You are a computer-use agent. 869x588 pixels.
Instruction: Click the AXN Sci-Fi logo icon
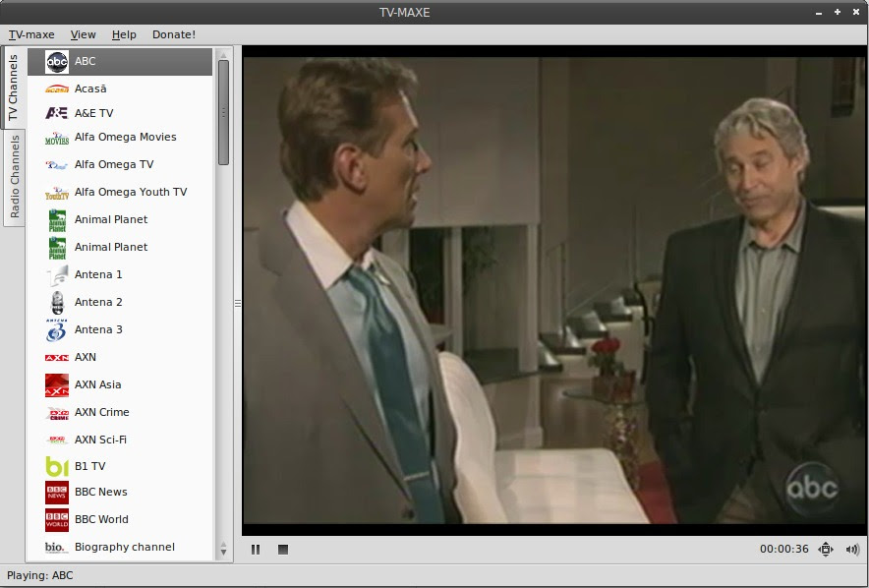(57, 441)
